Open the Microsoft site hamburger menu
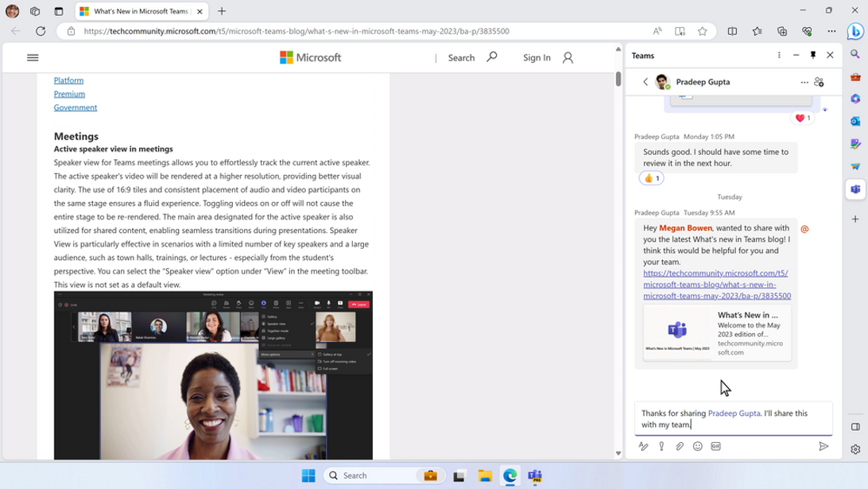This screenshot has width=868, height=489. (x=31, y=56)
